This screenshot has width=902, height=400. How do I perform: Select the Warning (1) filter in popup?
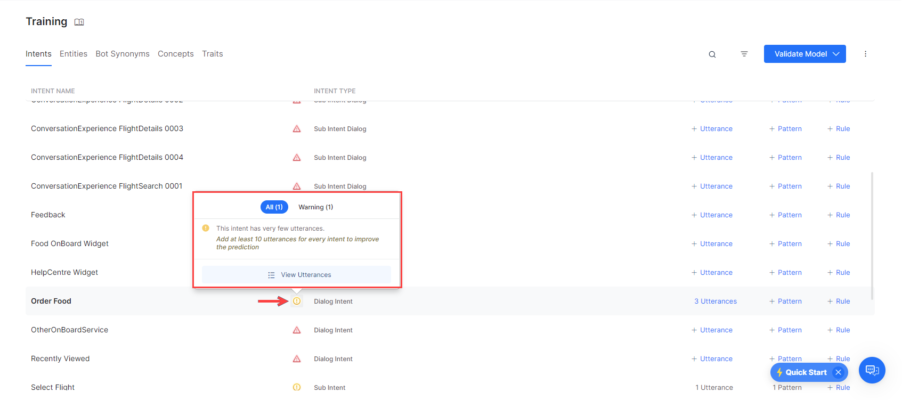click(316, 207)
